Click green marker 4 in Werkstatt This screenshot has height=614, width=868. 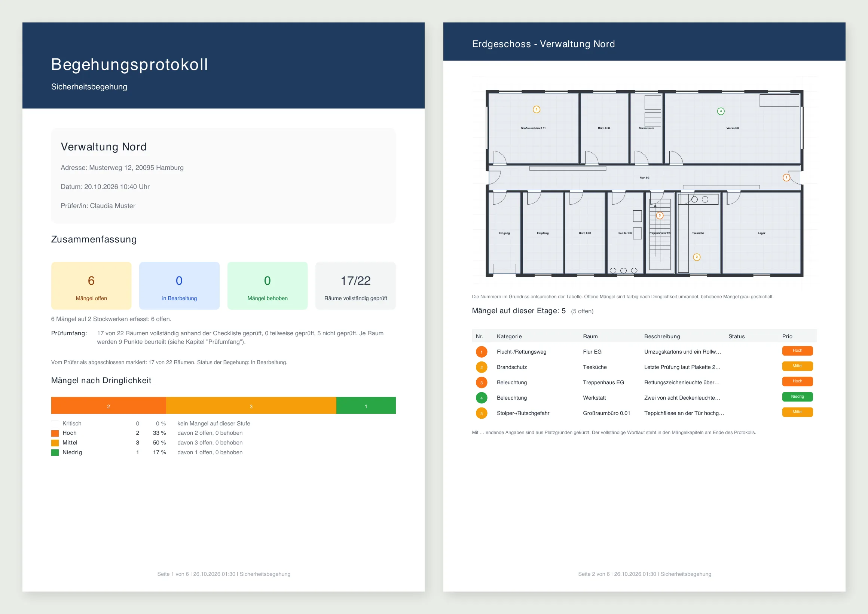click(721, 111)
